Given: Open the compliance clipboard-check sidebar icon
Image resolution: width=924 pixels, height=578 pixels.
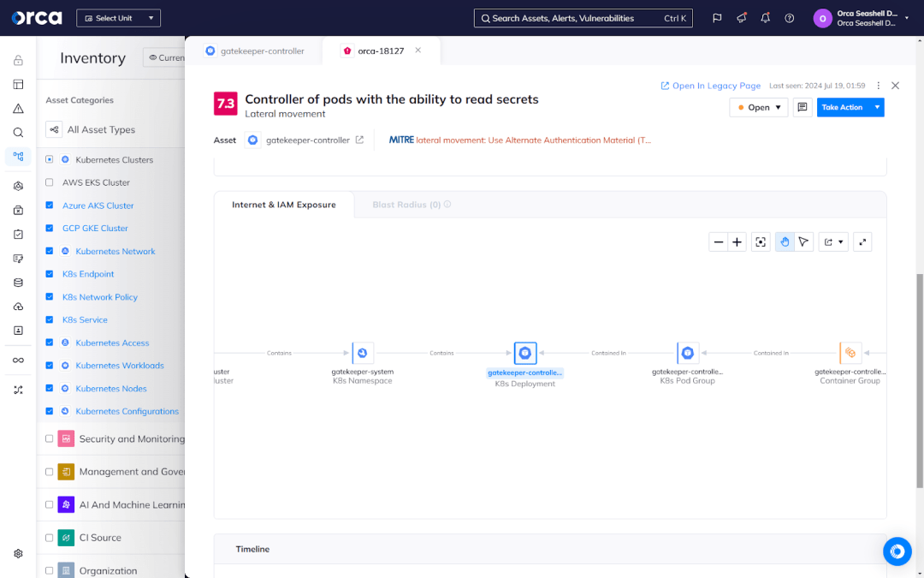Looking at the screenshot, I should [x=18, y=234].
